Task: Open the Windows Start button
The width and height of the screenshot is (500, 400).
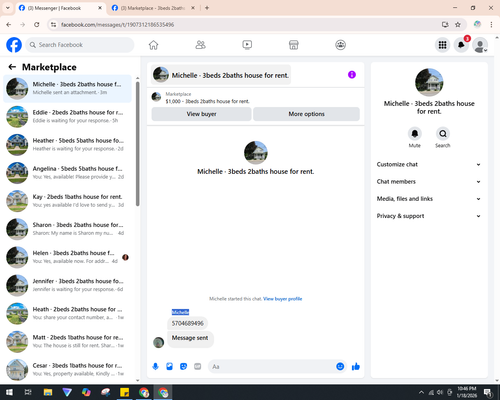Action: click(9, 392)
